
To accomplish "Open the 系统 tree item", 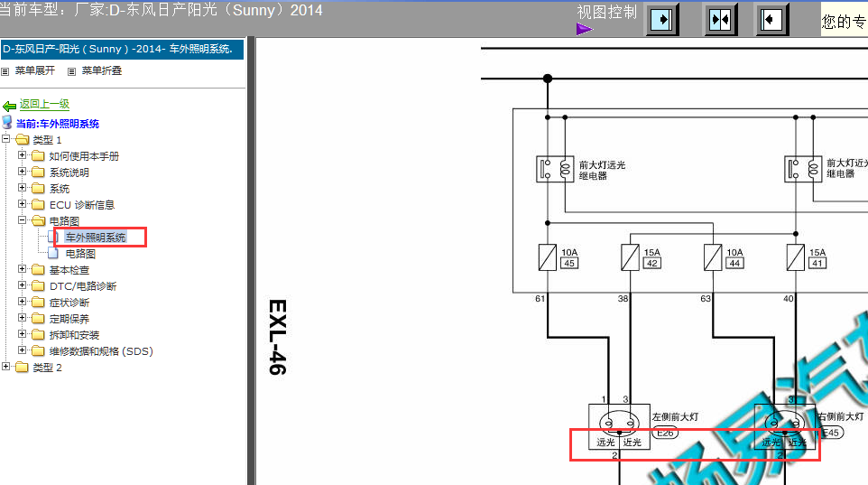I will [x=60, y=189].
